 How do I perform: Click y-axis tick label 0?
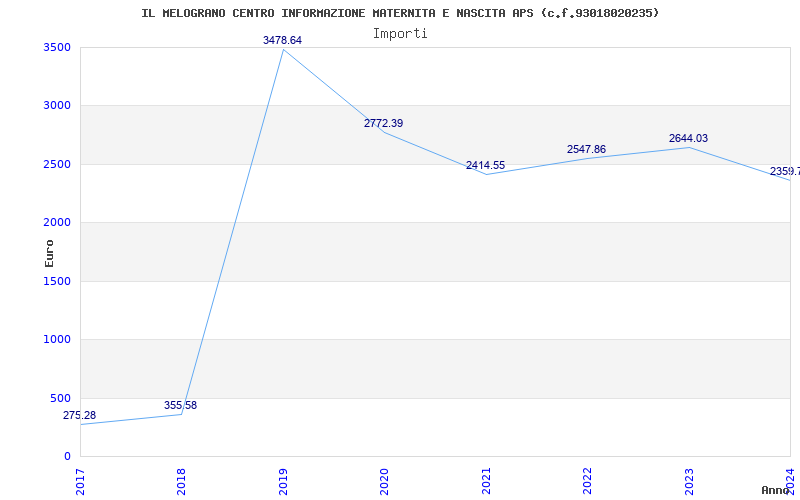pos(67,456)
